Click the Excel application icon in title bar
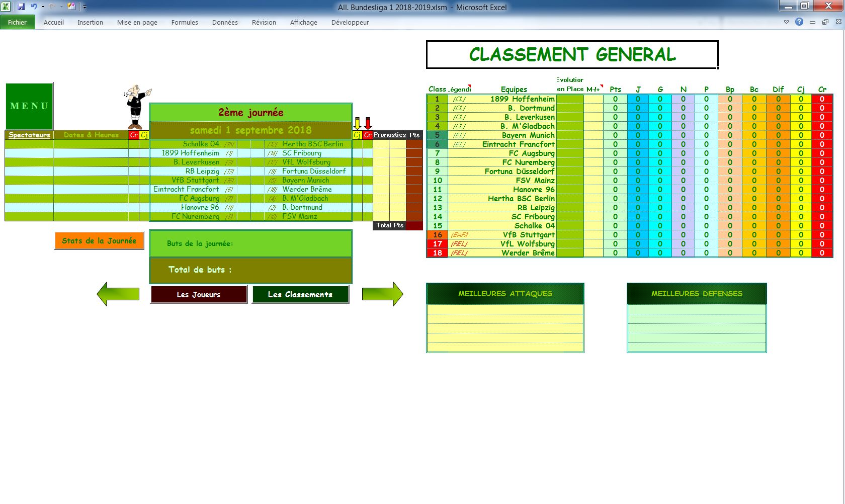Viewport: 845px width, 504px height. pyautogui.click(x=7, y=7)
